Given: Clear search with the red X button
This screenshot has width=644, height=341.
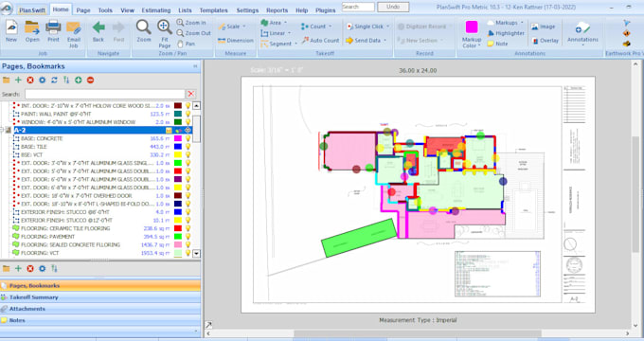Looking at the screenshot, I should tap(191, 94).
